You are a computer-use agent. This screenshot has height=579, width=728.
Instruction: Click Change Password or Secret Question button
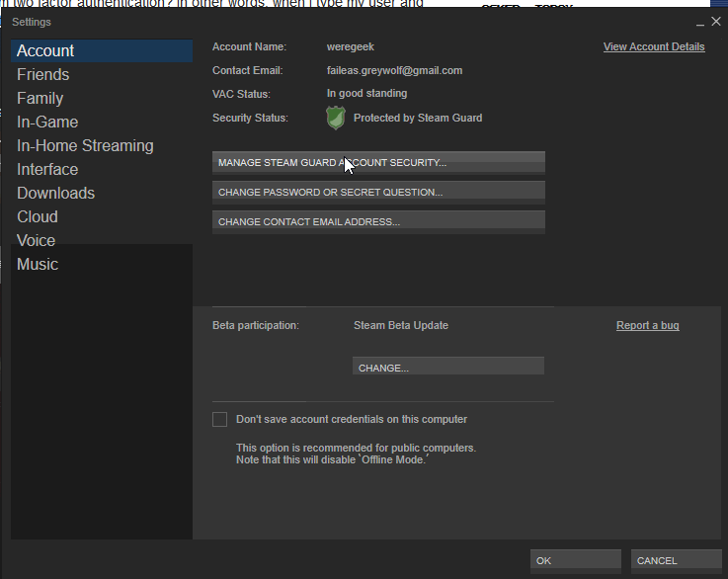coord(378,192)
